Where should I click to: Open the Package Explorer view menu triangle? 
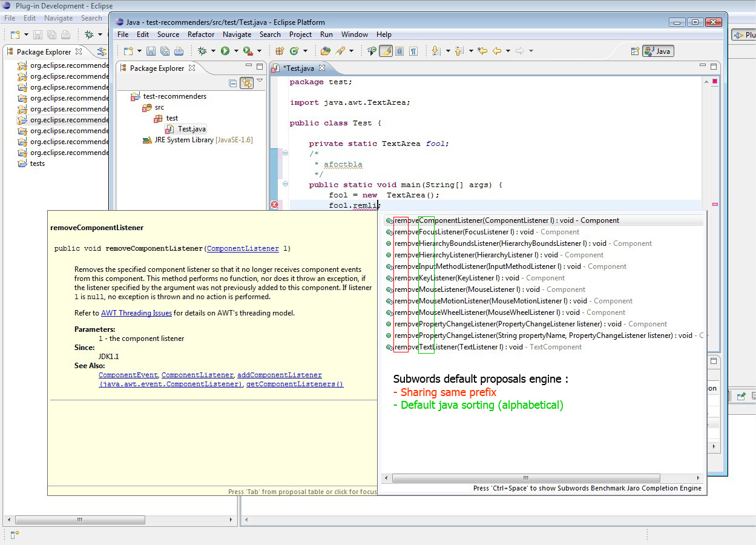tap(260, 81)
